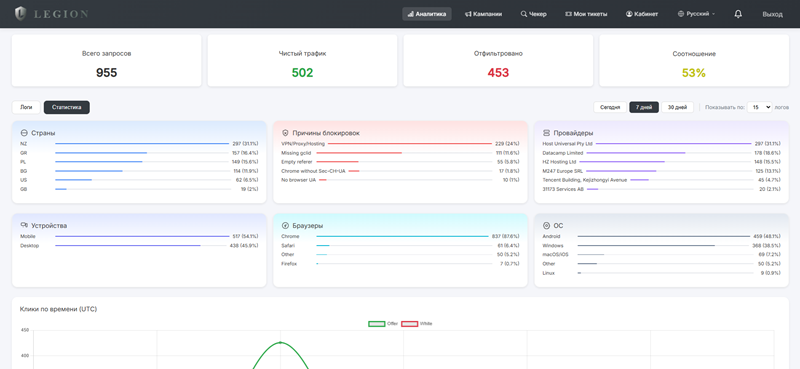Viewport: 800px width, 369px height.
Task: Open the notifications bell
Action: coord(738,14)
